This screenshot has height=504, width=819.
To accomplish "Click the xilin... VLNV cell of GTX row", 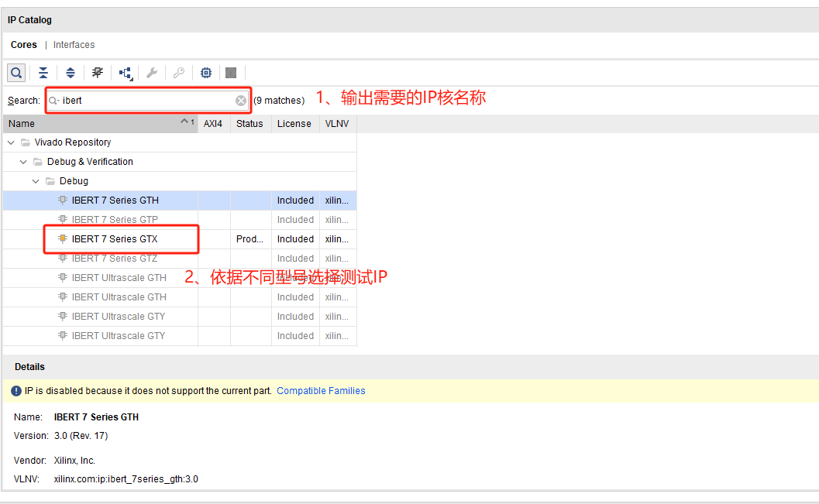I will click(337, 239).
